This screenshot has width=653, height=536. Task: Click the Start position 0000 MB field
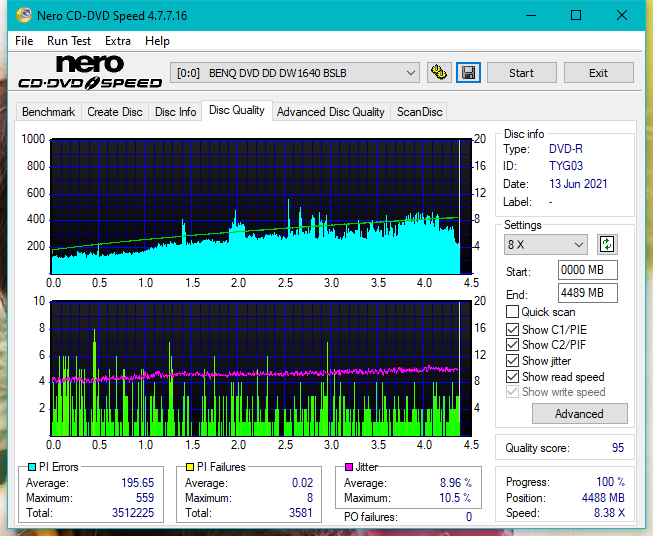click(x=588, y=270)
